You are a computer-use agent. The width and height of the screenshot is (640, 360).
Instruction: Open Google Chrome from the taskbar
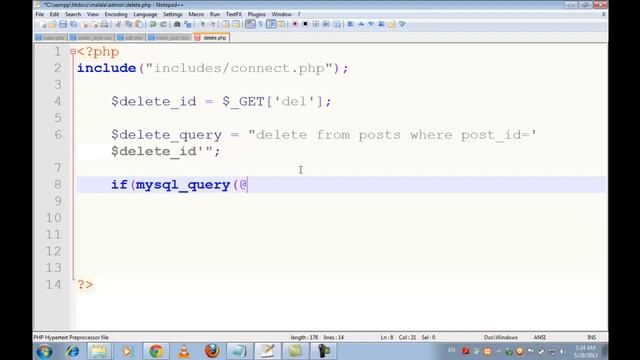pyautogui.click(x=156, y=351)
